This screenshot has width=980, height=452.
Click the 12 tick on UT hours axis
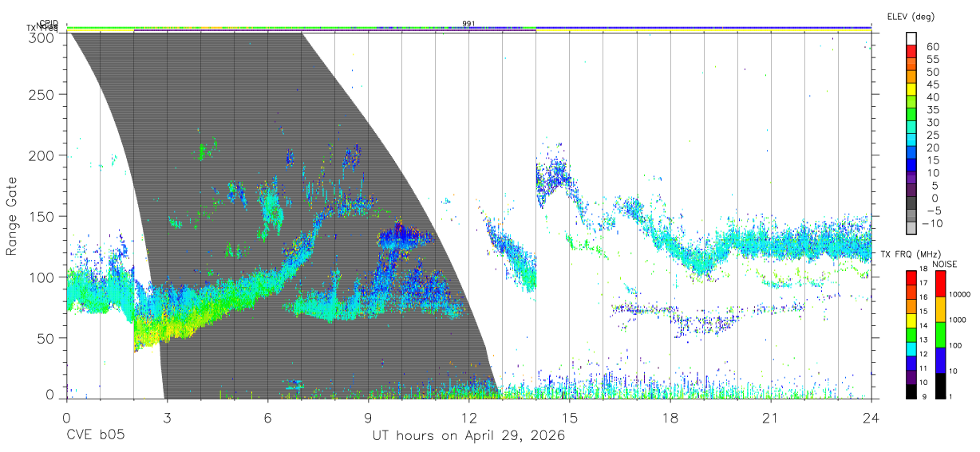468,417
